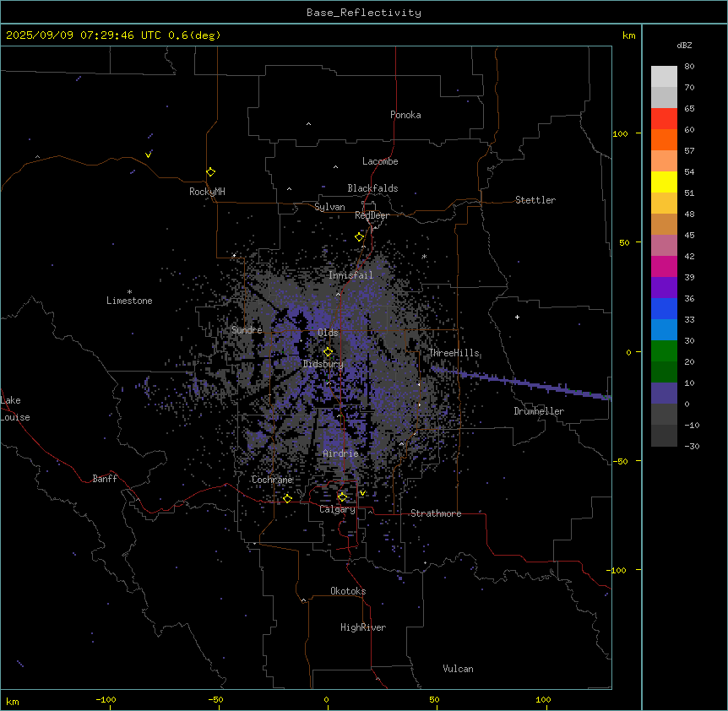The width and height of the screenshot is (728, 711).
Task: Click the Okotoks label
Action: click(348, 591)
